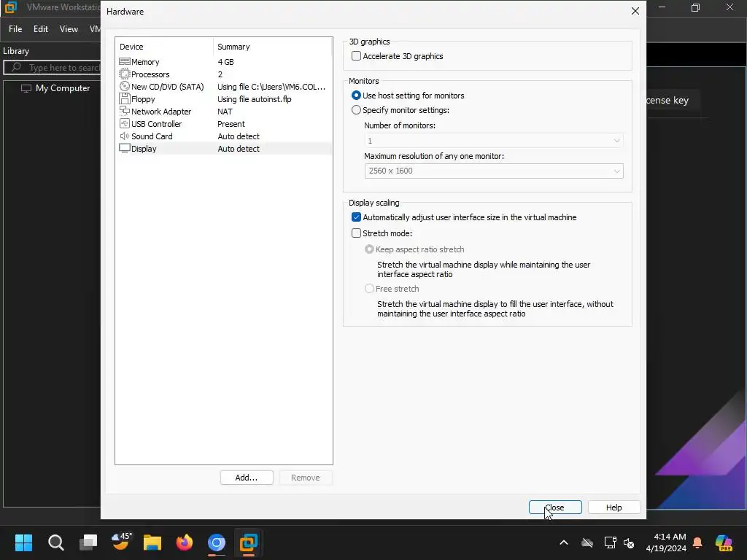Click the New CD/DVD disc icon
The image size is (747, 560).
tap(124, 86)
